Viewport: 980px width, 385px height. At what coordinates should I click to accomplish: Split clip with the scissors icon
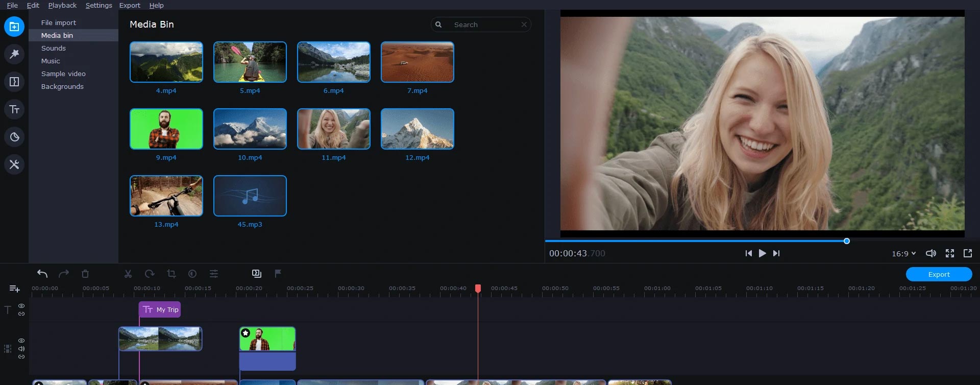[128, 274]
